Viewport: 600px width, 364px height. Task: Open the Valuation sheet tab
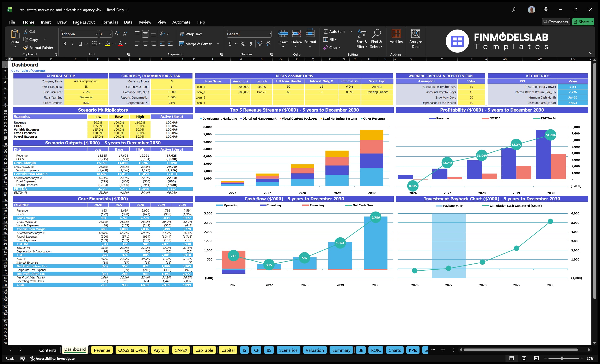tap(315, 350)
